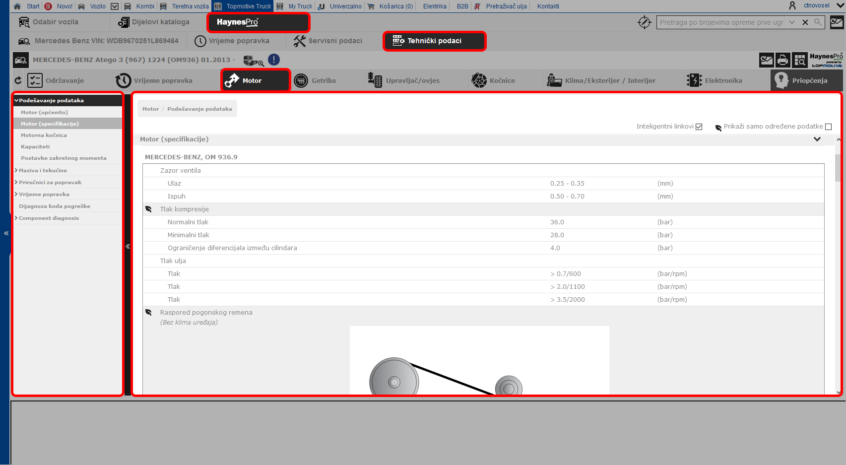Open the Kombi van icon
The width and height of the screenshot is (846, 465).
(x=128, y=6)
